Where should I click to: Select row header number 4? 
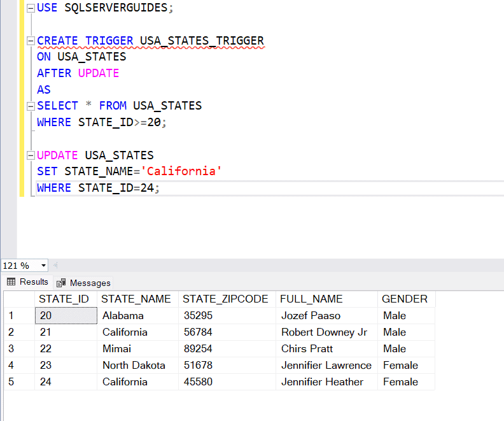pos(19,366)
